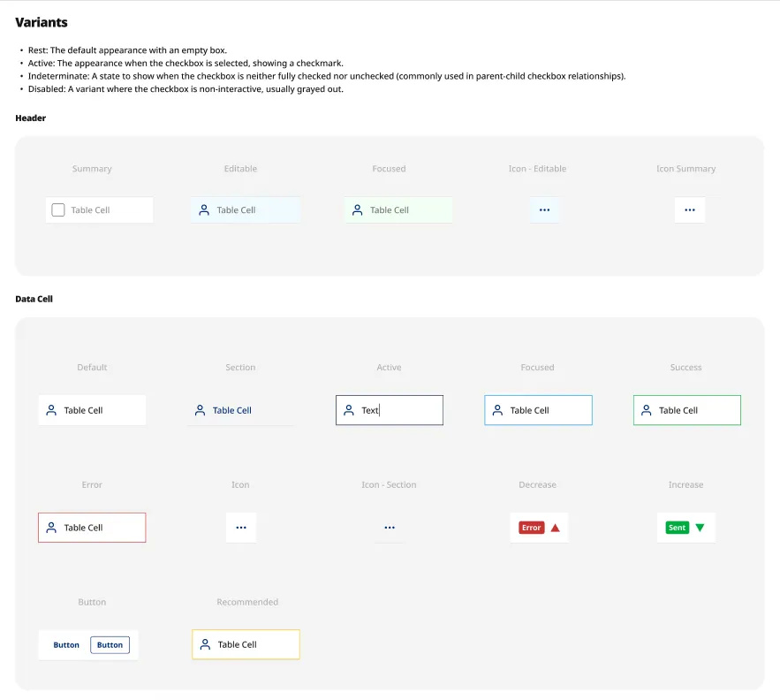Click the red up triangle beside Error

[x=555, y=528]
